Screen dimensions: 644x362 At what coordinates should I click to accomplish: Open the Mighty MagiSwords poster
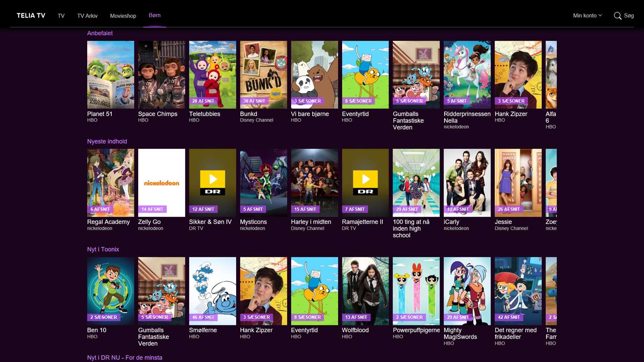coord(467,291)
